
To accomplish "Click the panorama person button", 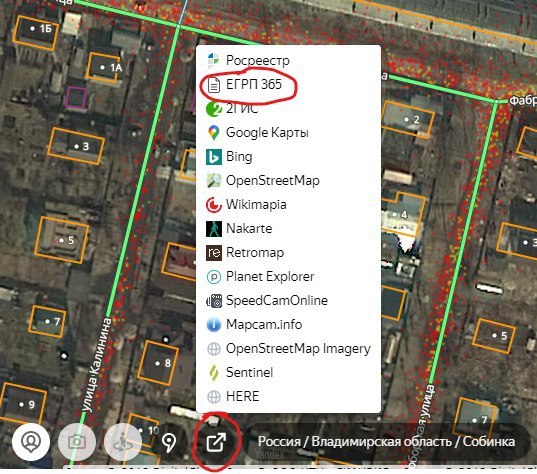I will click(x=123, y=441).
